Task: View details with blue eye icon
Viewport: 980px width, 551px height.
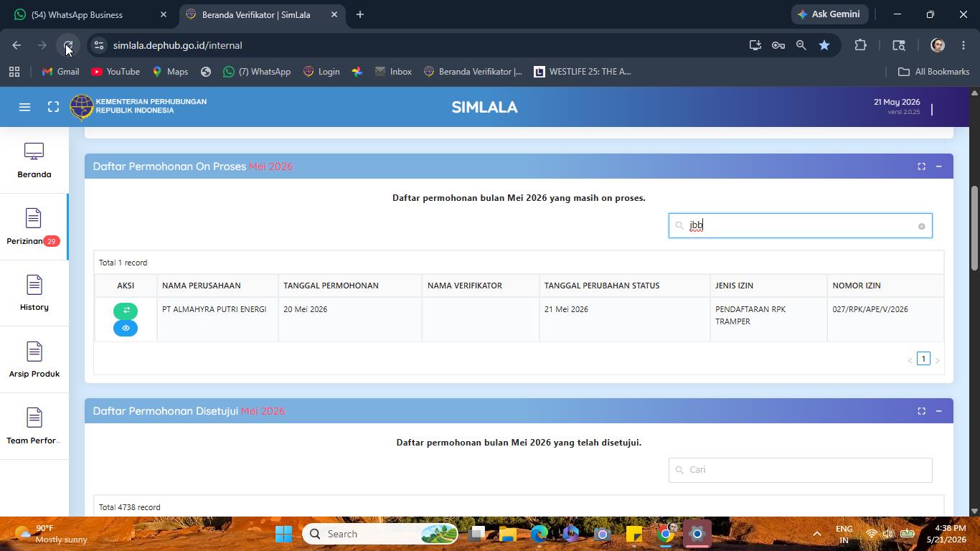Action: tap(126, 328)
